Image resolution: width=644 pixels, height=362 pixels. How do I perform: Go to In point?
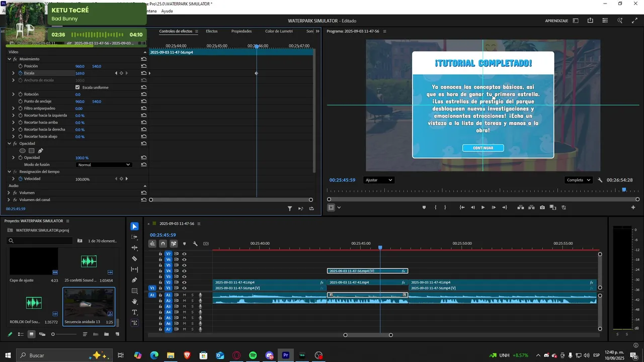462,207
